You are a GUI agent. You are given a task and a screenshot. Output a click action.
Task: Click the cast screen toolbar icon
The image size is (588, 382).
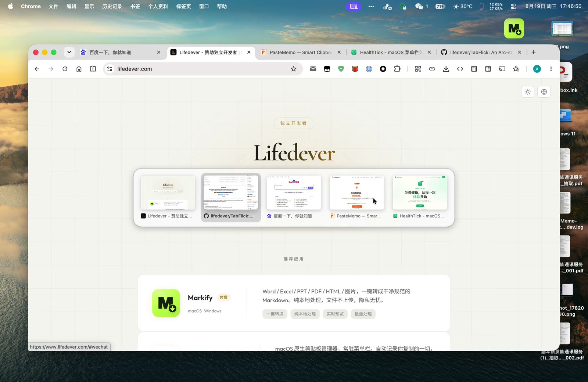tap(502, 69)
